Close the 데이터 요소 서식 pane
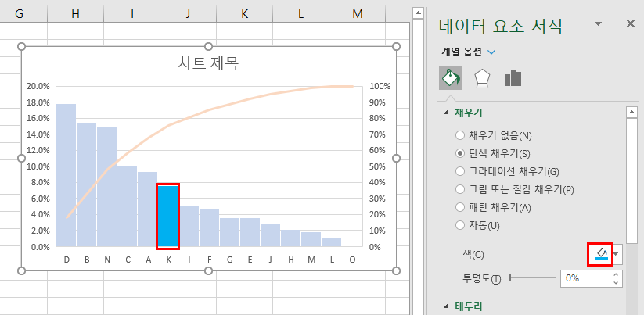The width and height of the screenshot is (644, 315). click(x=631, y=24)
